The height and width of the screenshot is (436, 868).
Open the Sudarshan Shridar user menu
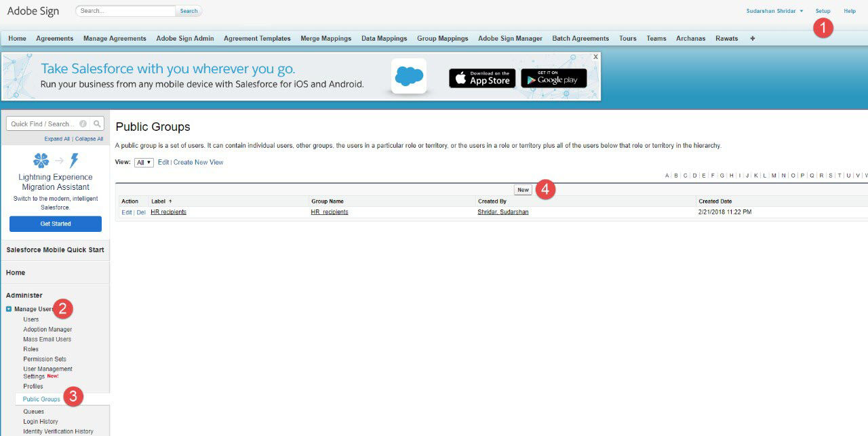pyautogui.click(x=774, y=11)
